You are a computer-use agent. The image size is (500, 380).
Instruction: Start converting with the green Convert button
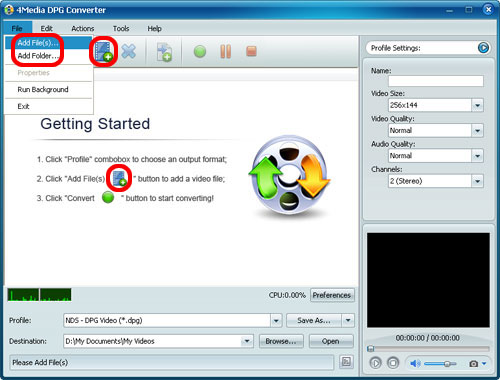(200, 52)
